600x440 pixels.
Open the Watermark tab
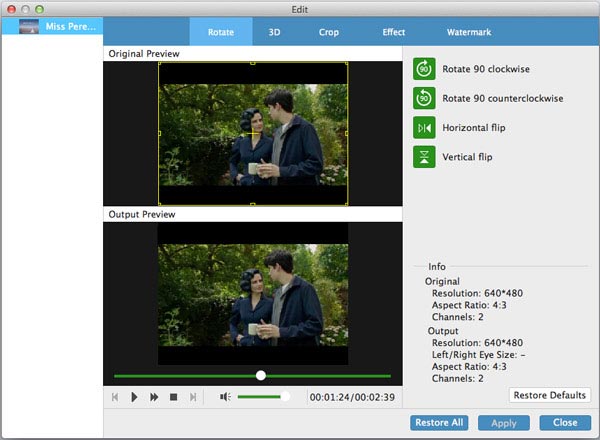pos(469,32)
